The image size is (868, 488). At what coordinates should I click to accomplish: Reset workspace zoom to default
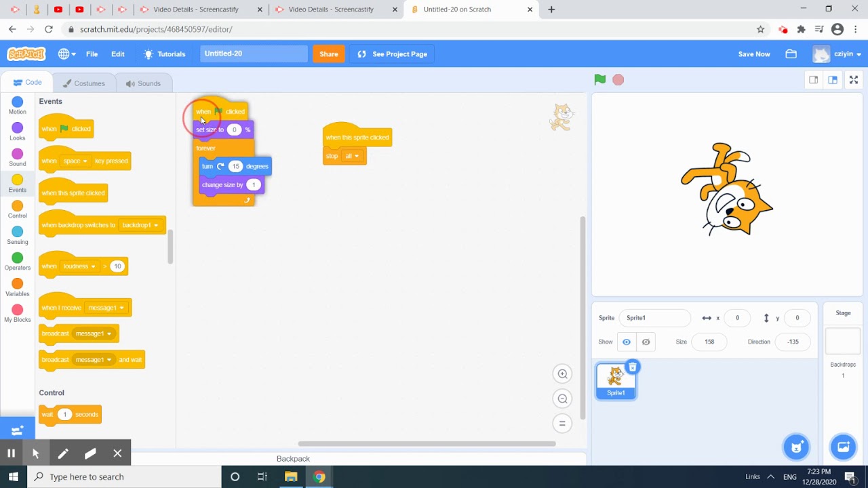(x=562, y=424)
